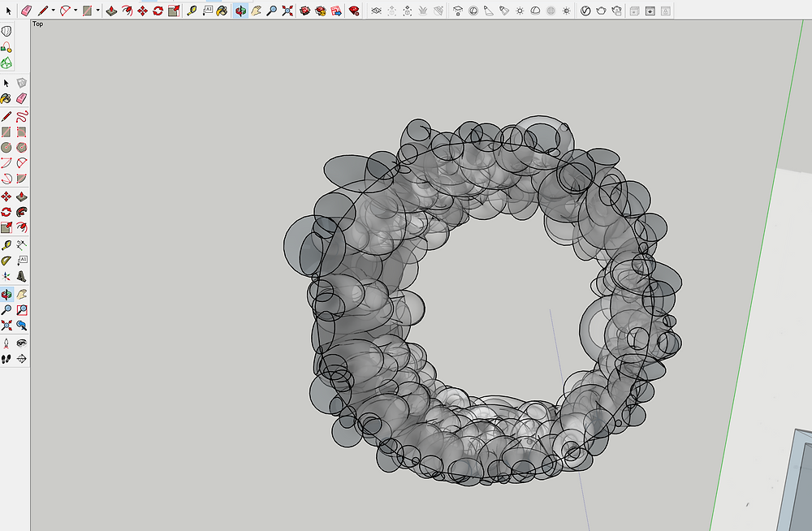
Task: Send model to LayOut
Action: [336, 11]
